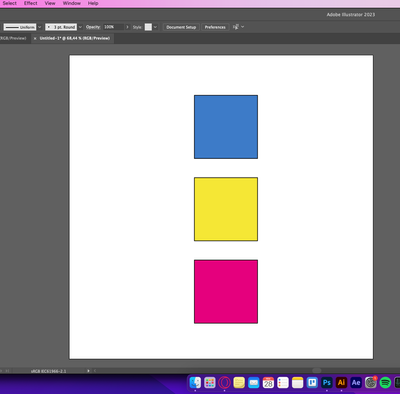This screenshot has width=400, height=394.
Task: Click the Document Setup button
Action: click(x=181, y=27)
